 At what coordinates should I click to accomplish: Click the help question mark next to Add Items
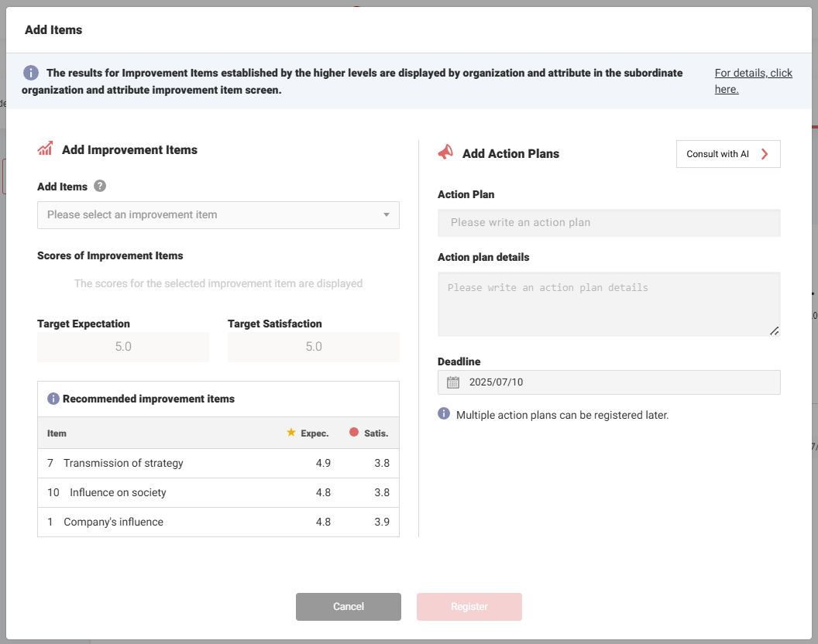(100, 187)
